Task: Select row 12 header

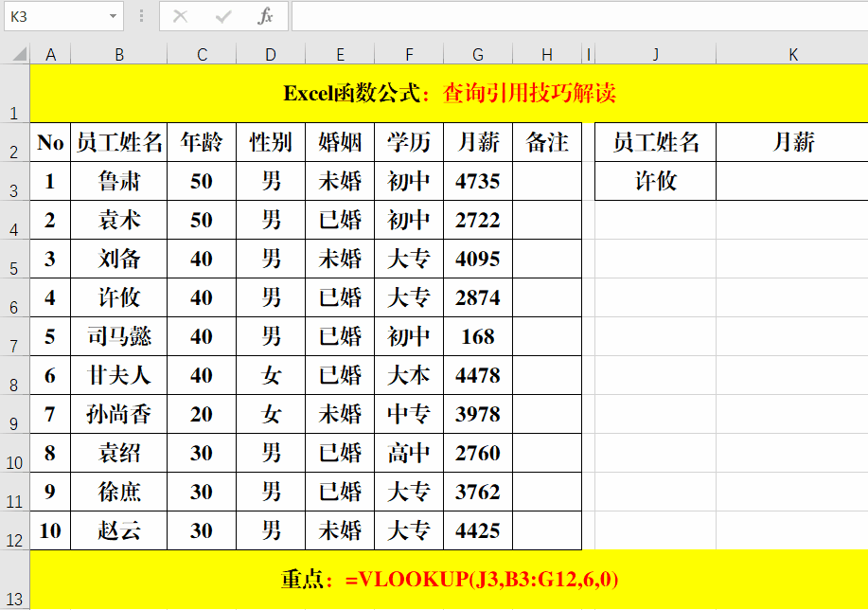Action: click(x=14, y=530)
